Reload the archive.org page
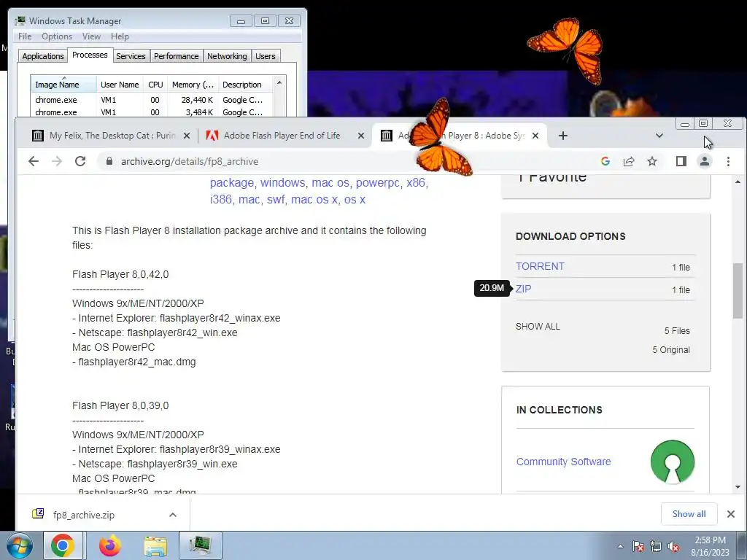Screen dimensions: 747x560 pos(80,161)
